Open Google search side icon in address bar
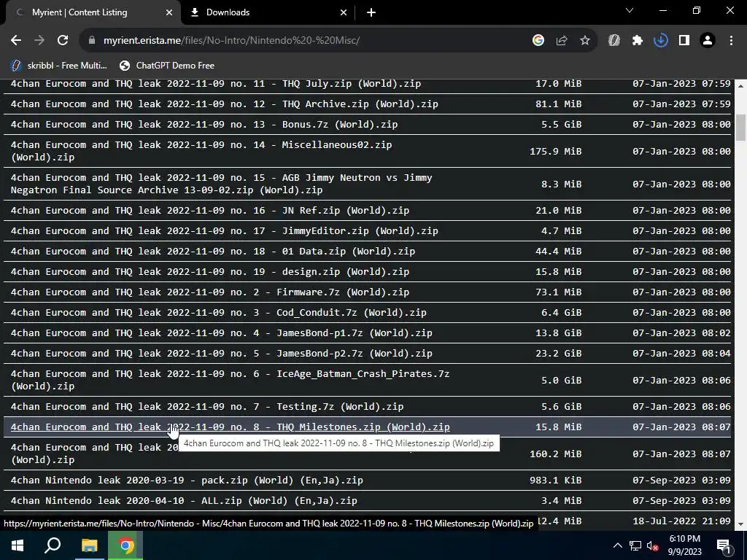The height and width of the screenshot is (560, 747). click(x=538, y=41)
